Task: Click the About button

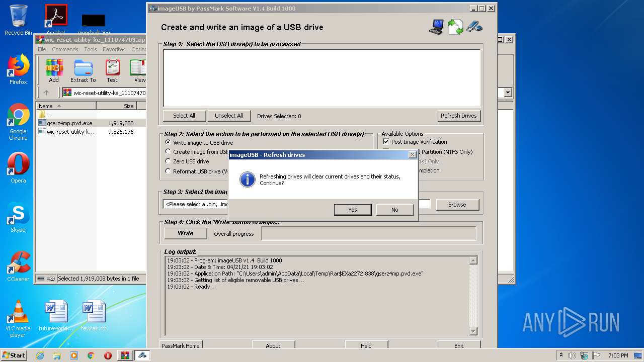Action: coord(273,345)
